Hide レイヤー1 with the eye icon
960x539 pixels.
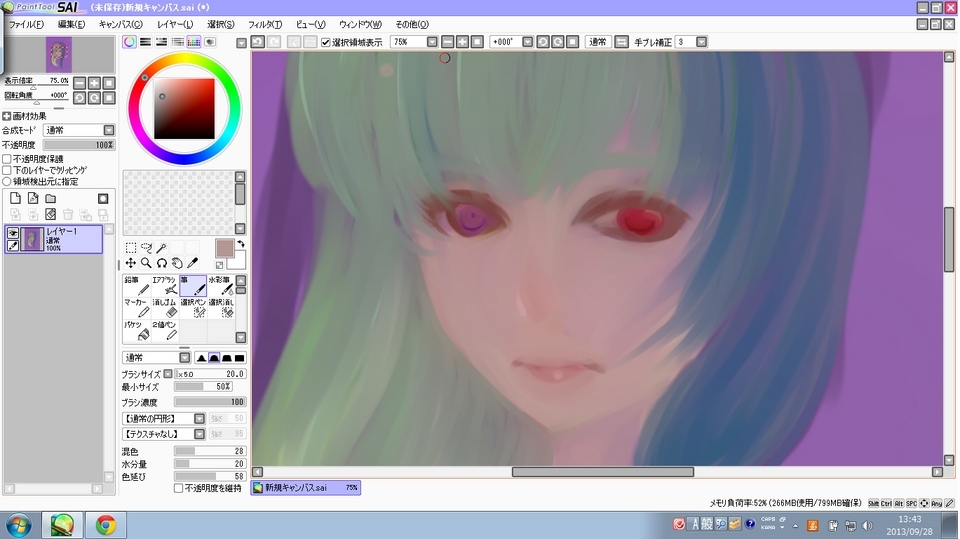point(12,233)
